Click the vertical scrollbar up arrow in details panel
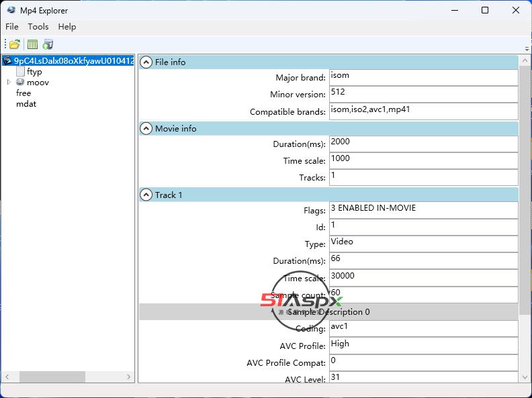The width and height of the screenshot is (532, 398). (525, 60)
